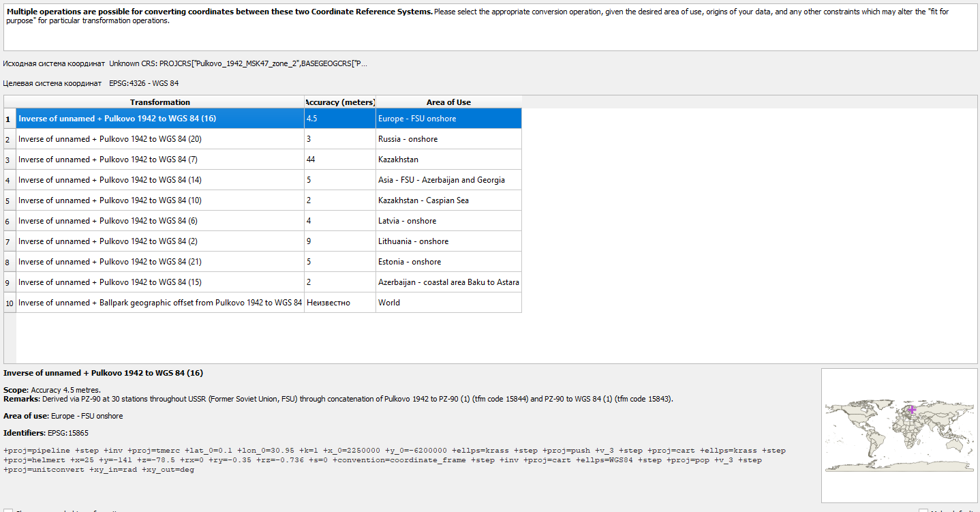Select Pulkovo 1942 to WGS 84 (10) transformation
The width and height of the screenshot is (980, 512).
tap(160, 200)
